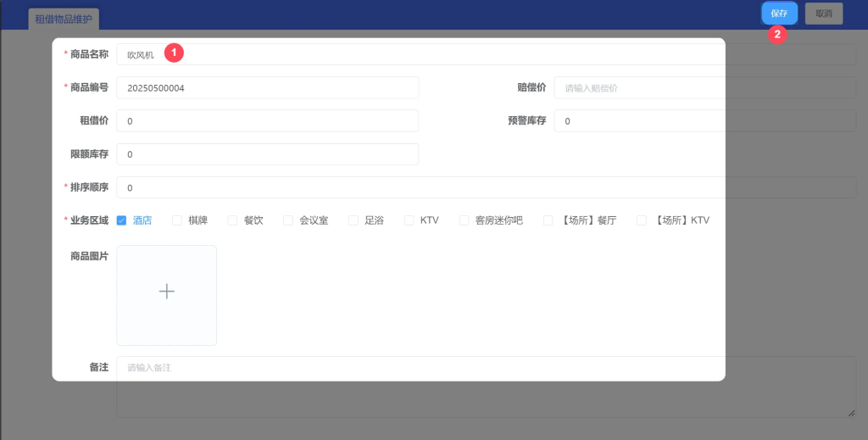The height and width of the screenshot is (440, 868).
Task: Tick the 会议室 checkbox
Action: pos(288,220)
